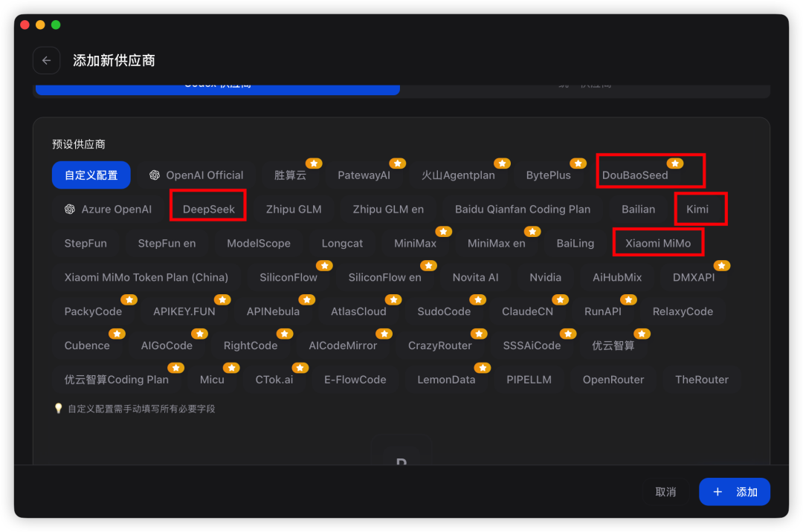Click the star badge on MiniMax
This screenshot has height=532, width=803.
pyautogui.click(x=443, y=232)
